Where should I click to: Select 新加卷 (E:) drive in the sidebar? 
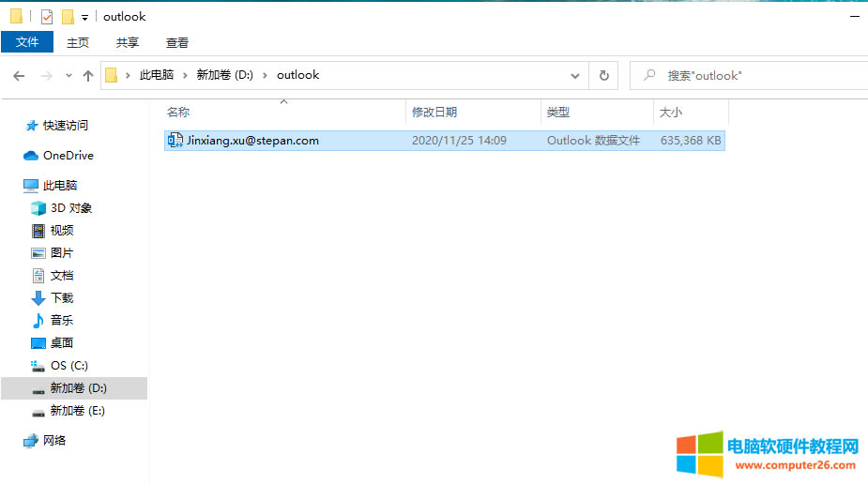pyautogui.click(x=78, y=411)
